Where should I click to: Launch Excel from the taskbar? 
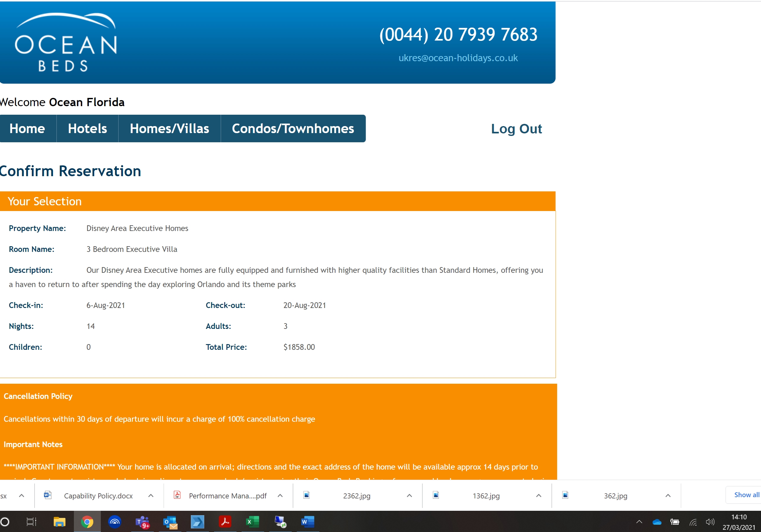click(x=253, y=522)
